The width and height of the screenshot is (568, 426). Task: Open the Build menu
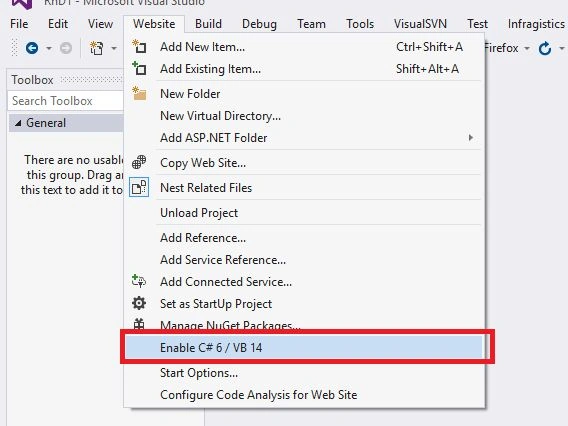click(x=208, y=24)
